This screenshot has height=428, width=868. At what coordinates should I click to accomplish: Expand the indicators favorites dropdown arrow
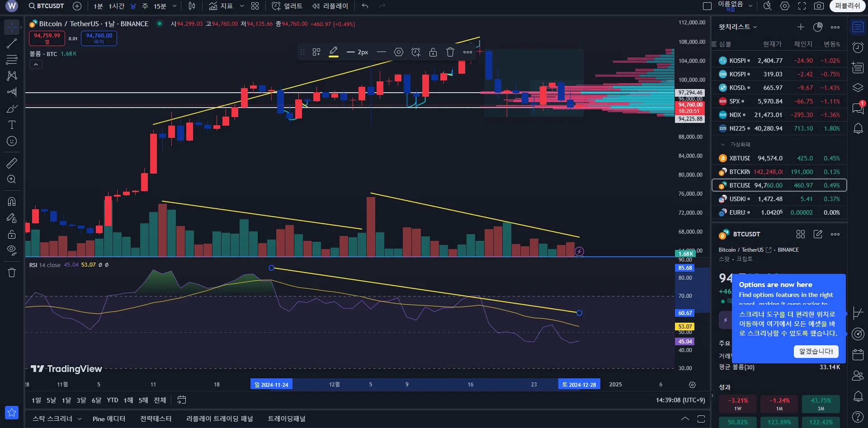tap(242, 6)
